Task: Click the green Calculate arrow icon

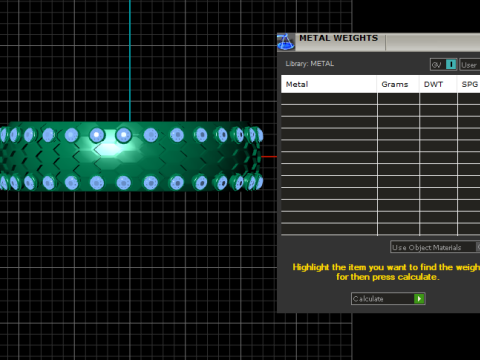Action: pos(419,299)
